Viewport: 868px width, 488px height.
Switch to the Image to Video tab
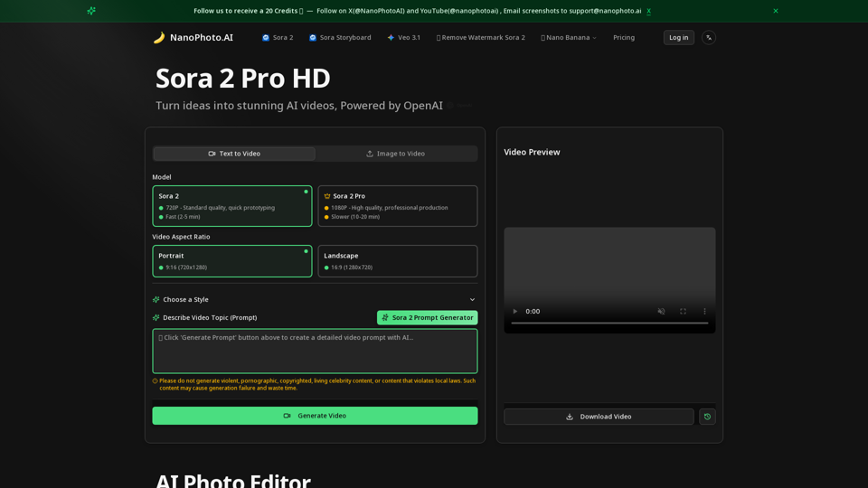coord(396,154)
